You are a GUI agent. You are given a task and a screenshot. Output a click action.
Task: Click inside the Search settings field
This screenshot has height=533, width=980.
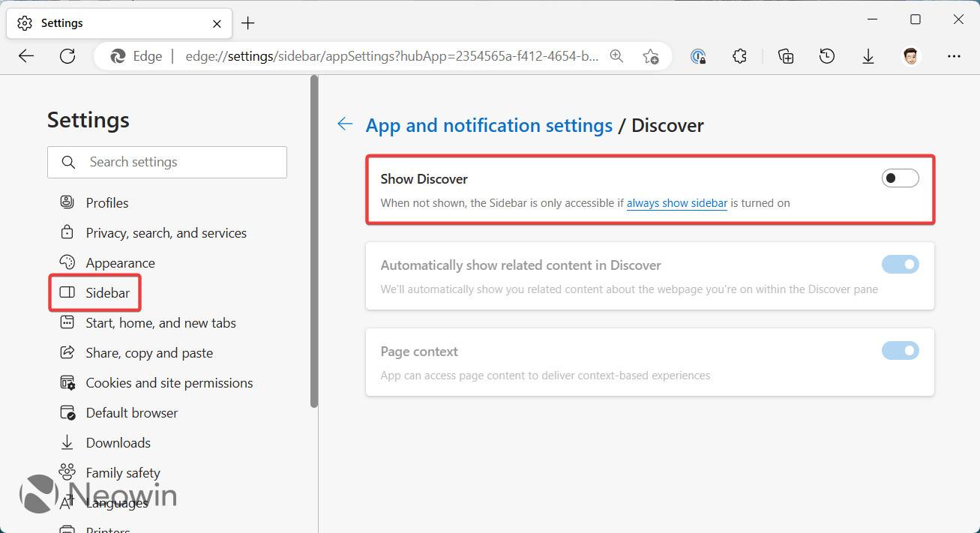pos(166,162)
